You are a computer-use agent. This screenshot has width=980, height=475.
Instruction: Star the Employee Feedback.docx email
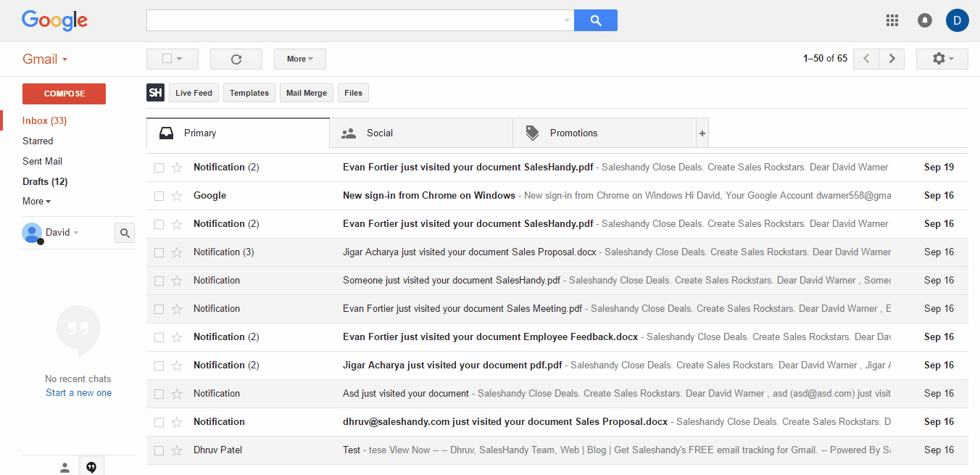click(177, 337)
